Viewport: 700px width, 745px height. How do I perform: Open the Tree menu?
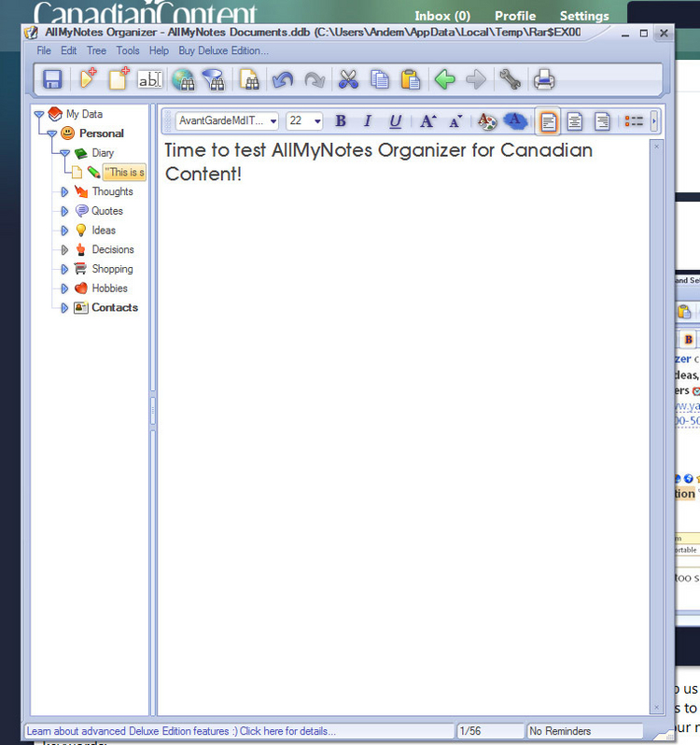point(96,50)
